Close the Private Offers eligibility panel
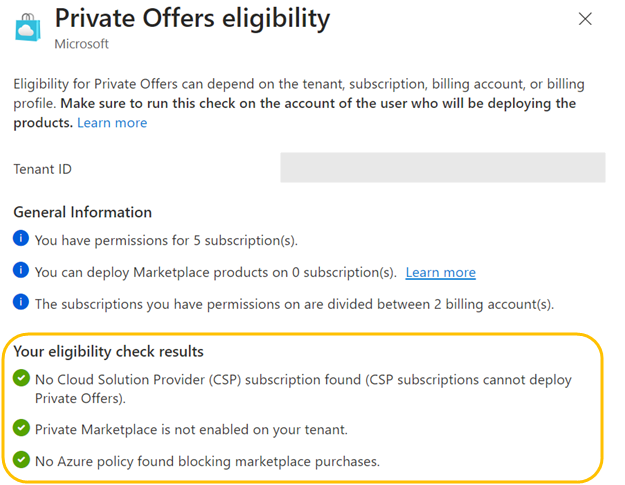The height and width of the screenshot is (485, 625). (585, 19)
